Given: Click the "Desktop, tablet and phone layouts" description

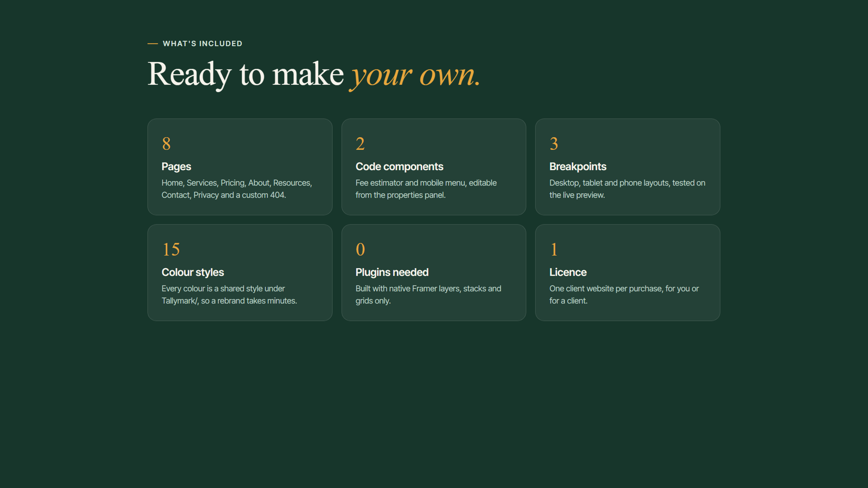Looking at the screenshot, I should (x=627, y=189).
